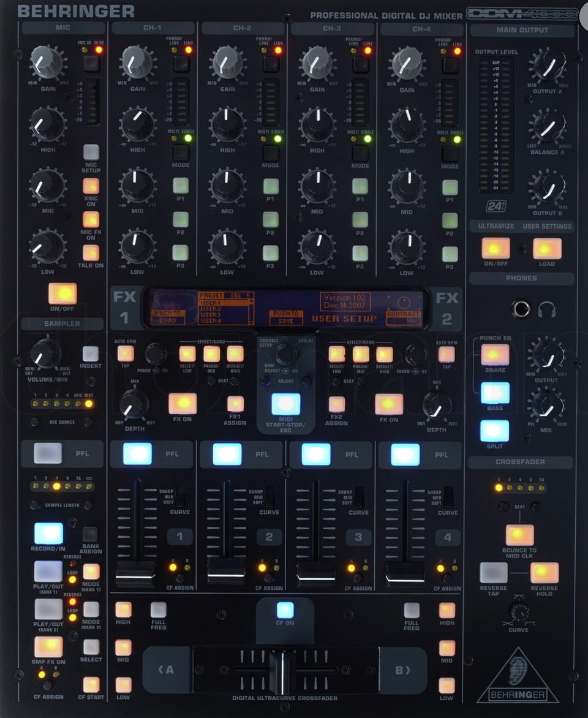Push the crossfader A-side HIGH kill button
588x718 pixels.
pyautogui.click(x=123, y=610)
